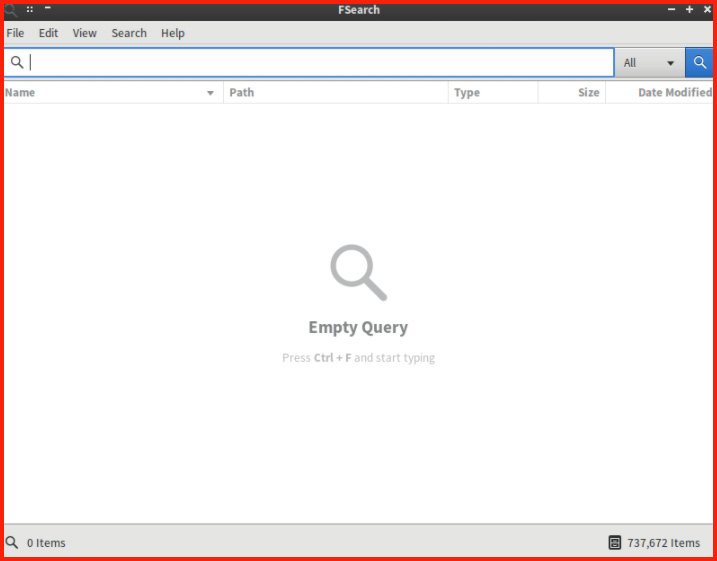The width and height of the screenshot is (717, 561).
Task: Click the '737,672 Items' database count
Action: [663, 543]
